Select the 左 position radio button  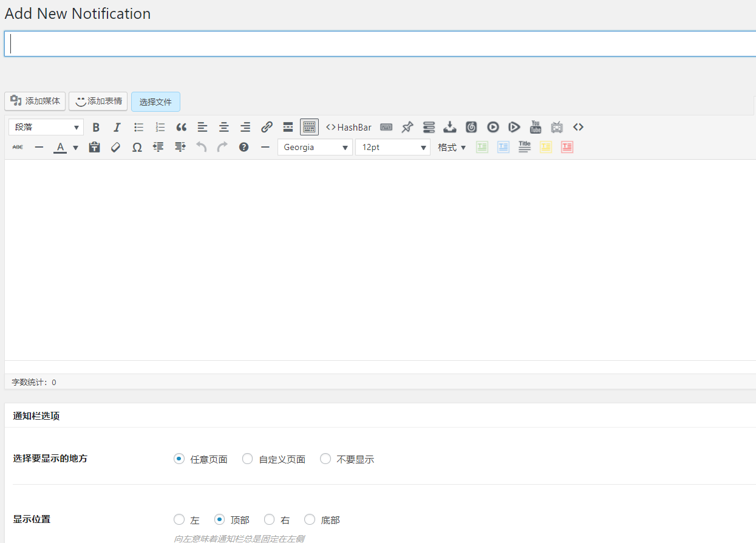(179, 519)
